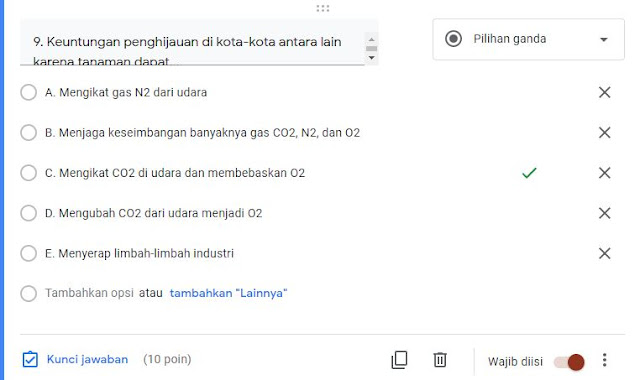Edit the question title text field
This screenshot has height=380, width=640.
pos(192,42)
